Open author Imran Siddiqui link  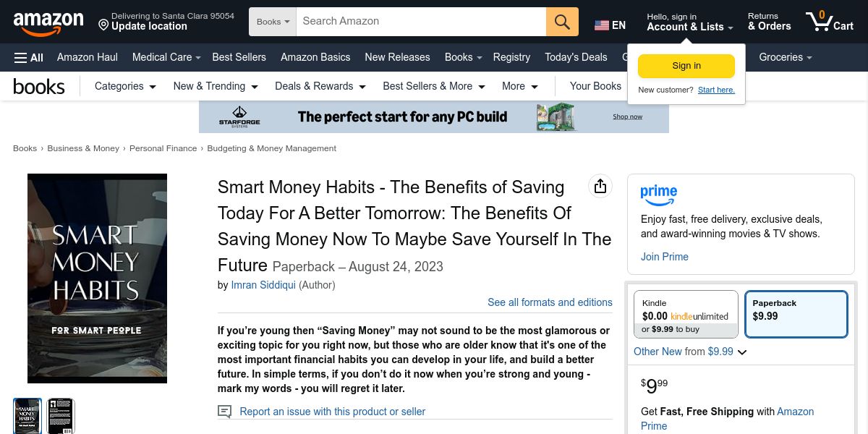click(x=263, y=285)
